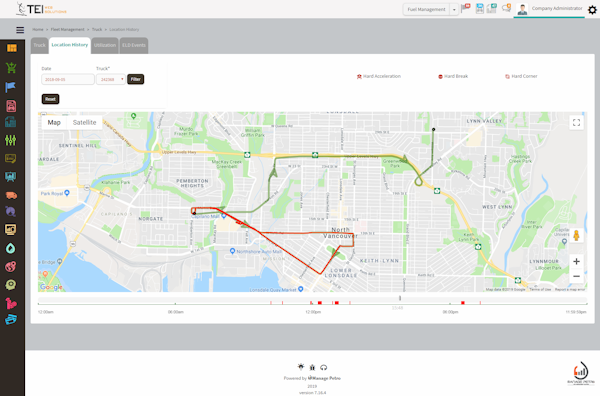Open the yellow certificate board sidebar icon
The width and height of the screenshot is (600, 396).
(x=11, y=158)
